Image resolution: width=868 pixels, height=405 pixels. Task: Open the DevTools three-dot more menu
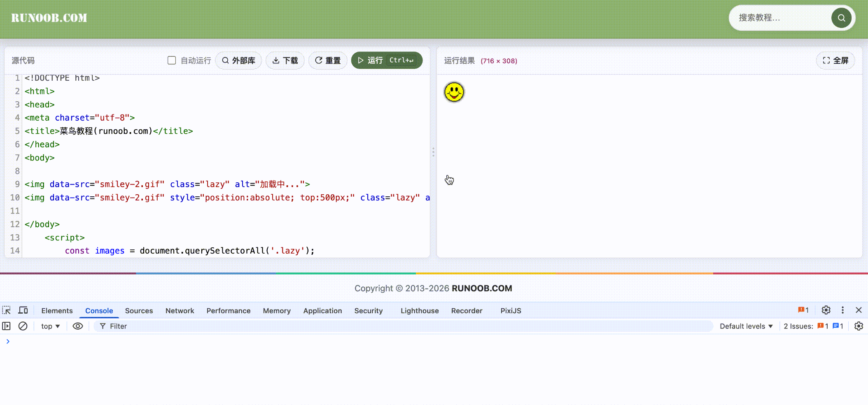click(x=842, y=310)
